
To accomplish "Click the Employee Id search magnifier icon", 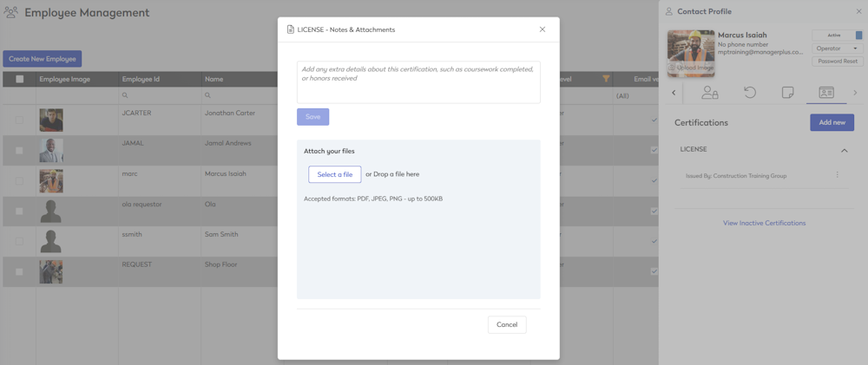I will (125, 95).
